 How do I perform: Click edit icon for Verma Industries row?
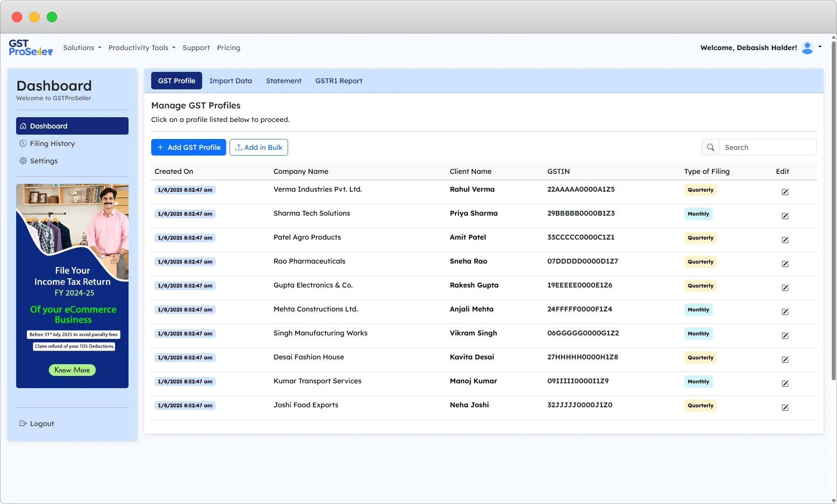(x=785, y=192)
